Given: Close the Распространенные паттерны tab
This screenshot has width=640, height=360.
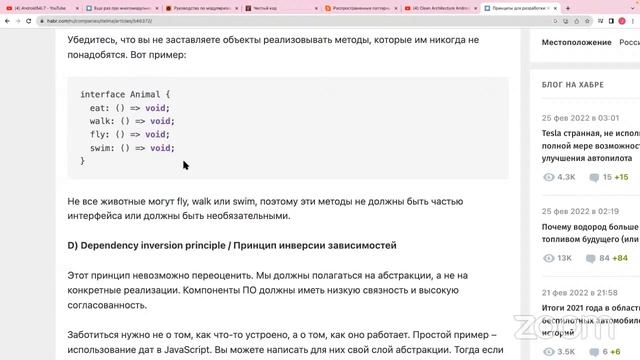Looking at the screenshot, I should (x=396, y=8).
